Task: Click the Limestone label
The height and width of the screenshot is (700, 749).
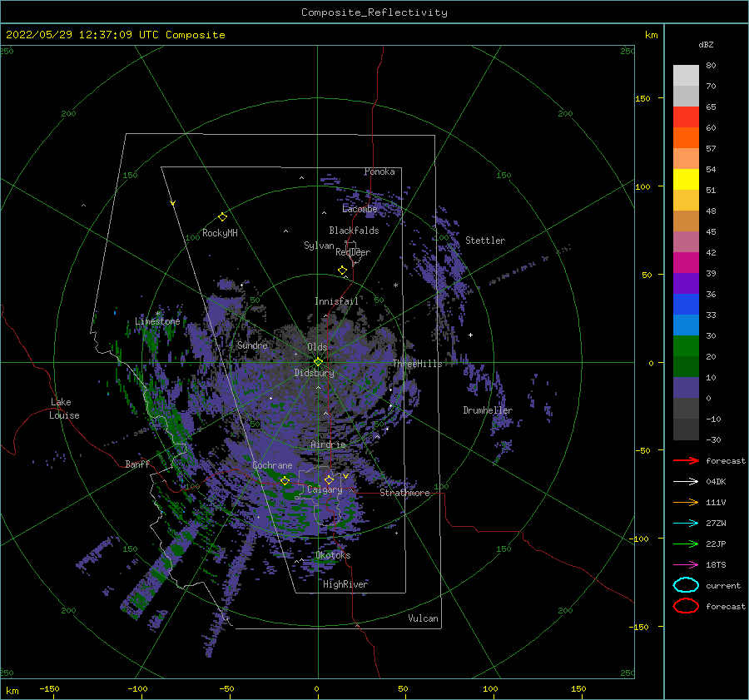Action: pos(157,321)
